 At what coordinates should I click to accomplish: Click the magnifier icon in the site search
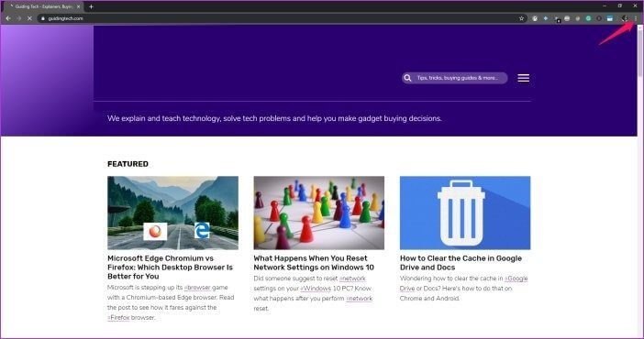point(407,78)
